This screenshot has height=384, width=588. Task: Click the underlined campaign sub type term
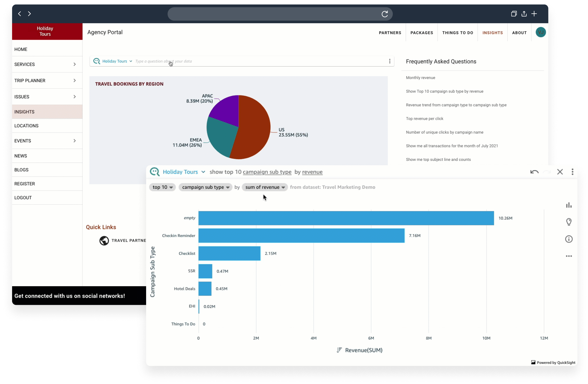pos(267,172)
